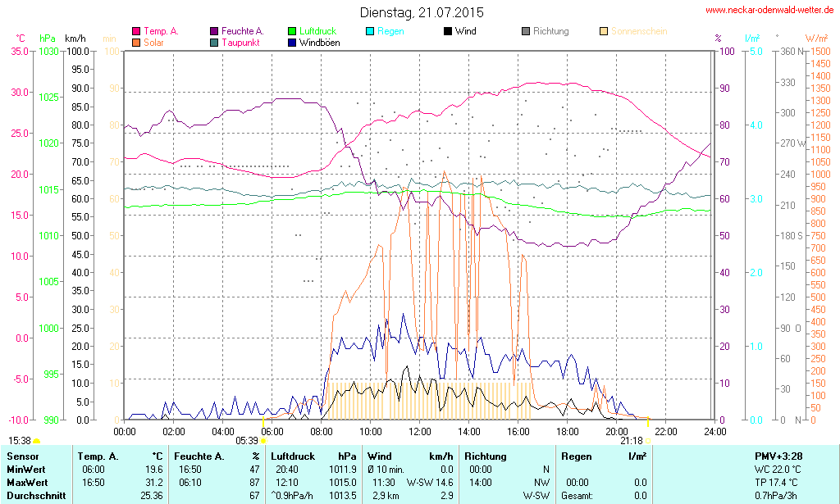Open the www.neckar-odenwald-wetter.de link

pos(769,10)
